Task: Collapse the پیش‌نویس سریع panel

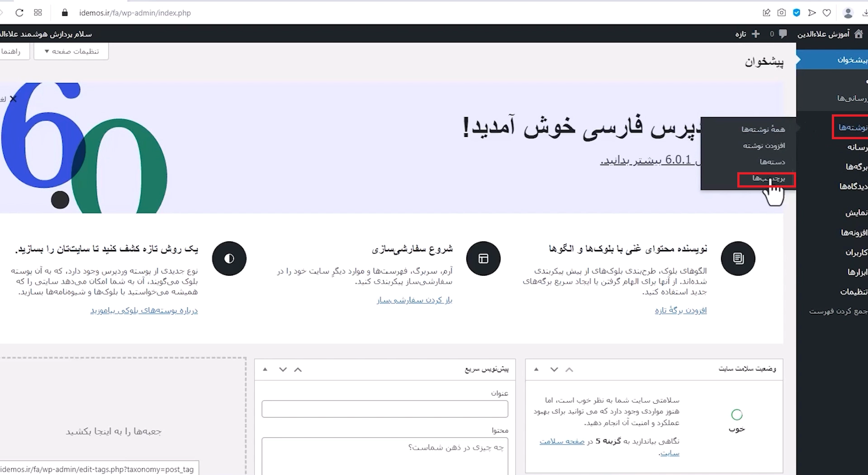Action: 266,370
